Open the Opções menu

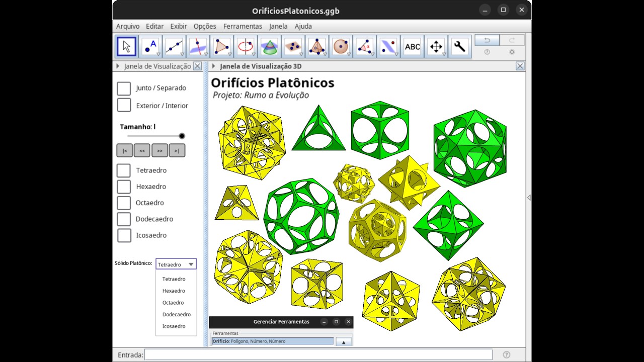[205, 26]
